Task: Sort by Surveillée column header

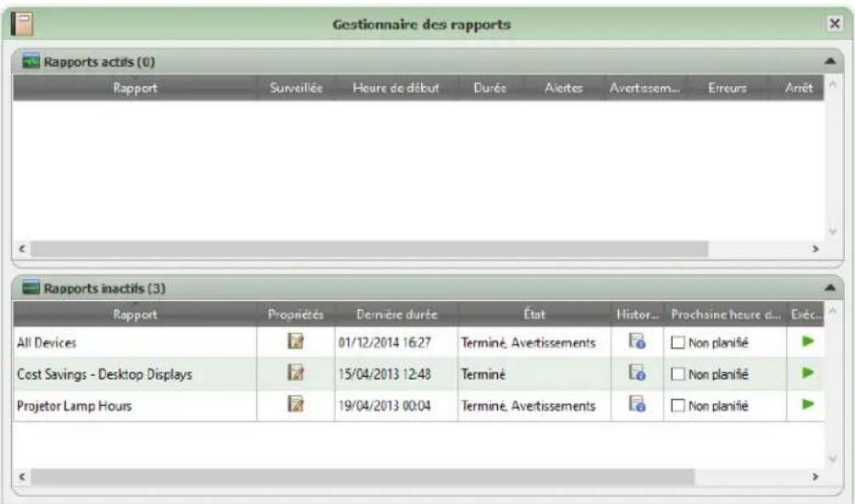Action: pyautogui.click(x=296, y=88)
